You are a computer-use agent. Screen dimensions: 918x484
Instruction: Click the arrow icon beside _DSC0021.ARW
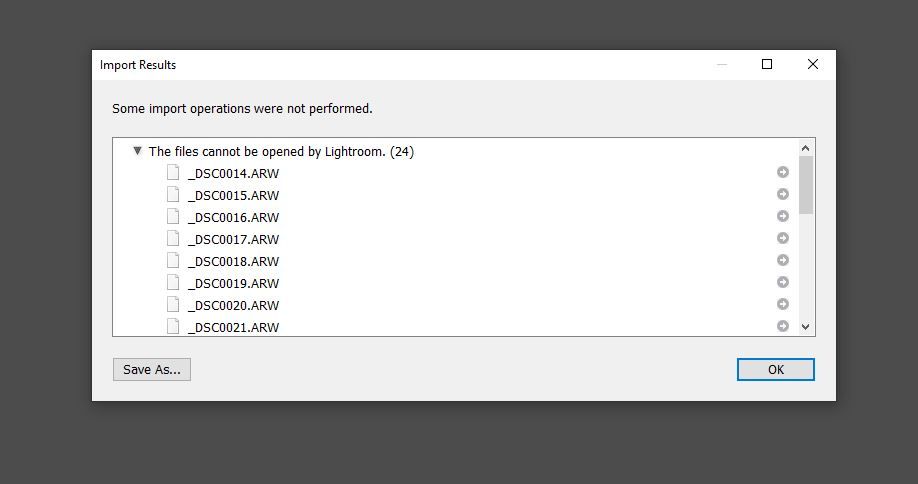coord(783,326)
